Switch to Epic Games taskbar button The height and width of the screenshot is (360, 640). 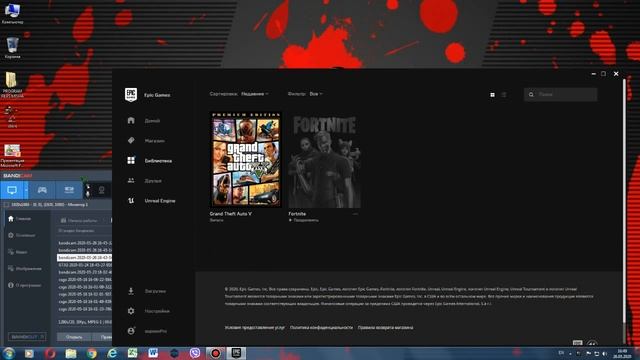click(x=236, y=353)
